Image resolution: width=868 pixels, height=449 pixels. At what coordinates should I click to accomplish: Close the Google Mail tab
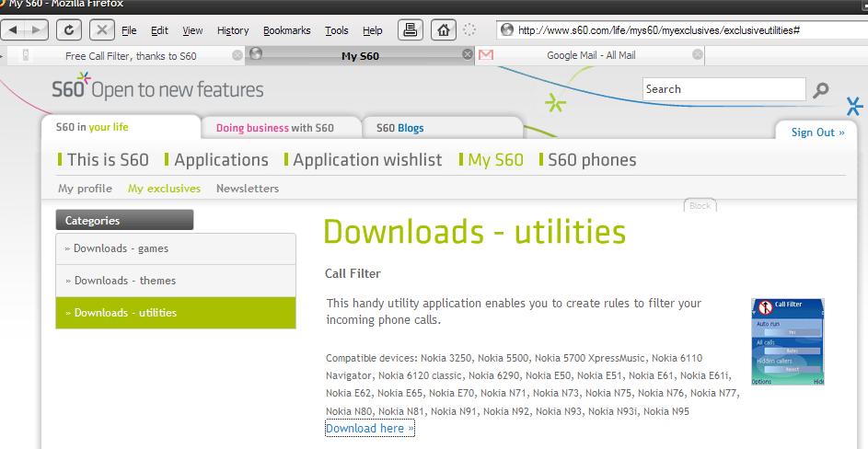(699, 55)
